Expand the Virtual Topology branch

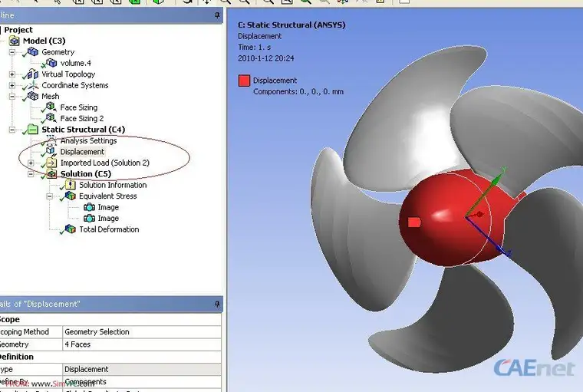click(x=12, y=74)
